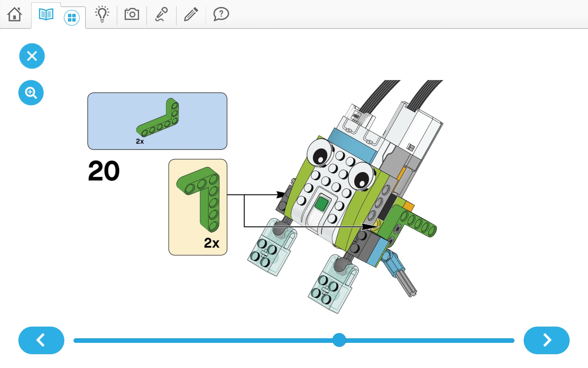Open the lightbulb design library
This screenshot has height=368, width=588.
[102, 14]
